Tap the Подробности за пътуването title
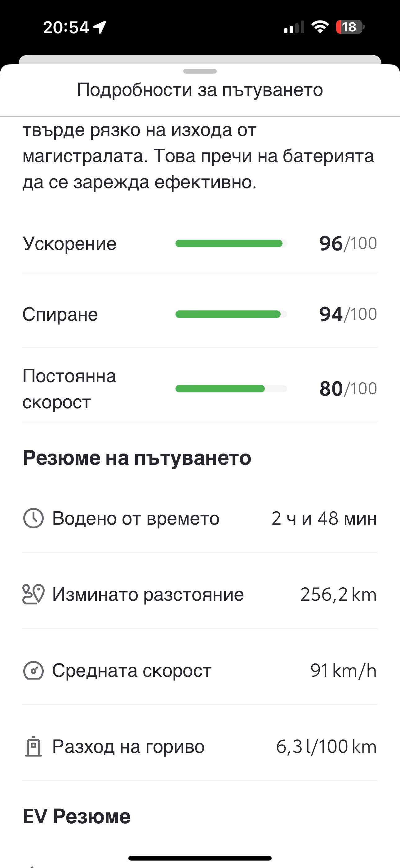This screenshot has width=400, height=868. pos(200,90)
